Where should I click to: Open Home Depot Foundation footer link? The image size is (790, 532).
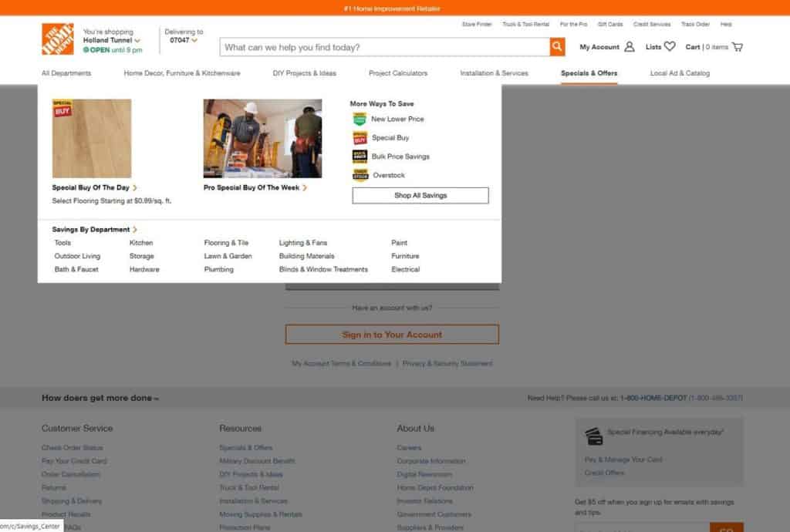(435, 488)
